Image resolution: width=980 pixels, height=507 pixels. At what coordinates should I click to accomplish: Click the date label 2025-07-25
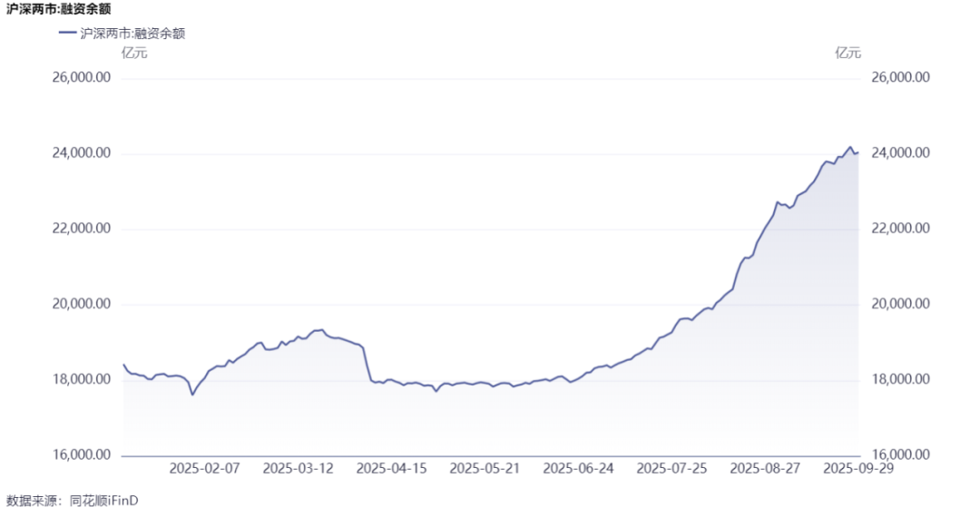672,469
